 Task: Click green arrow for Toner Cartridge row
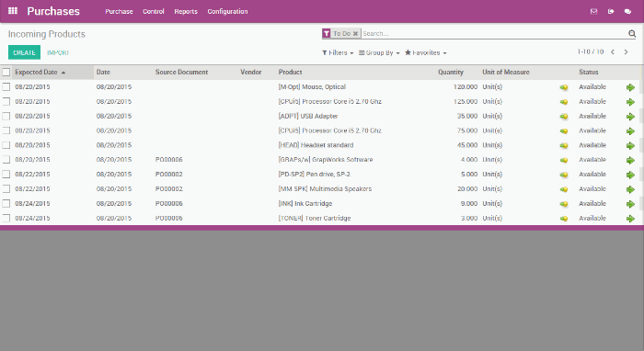pyautogui.click(x=630, y=219)
